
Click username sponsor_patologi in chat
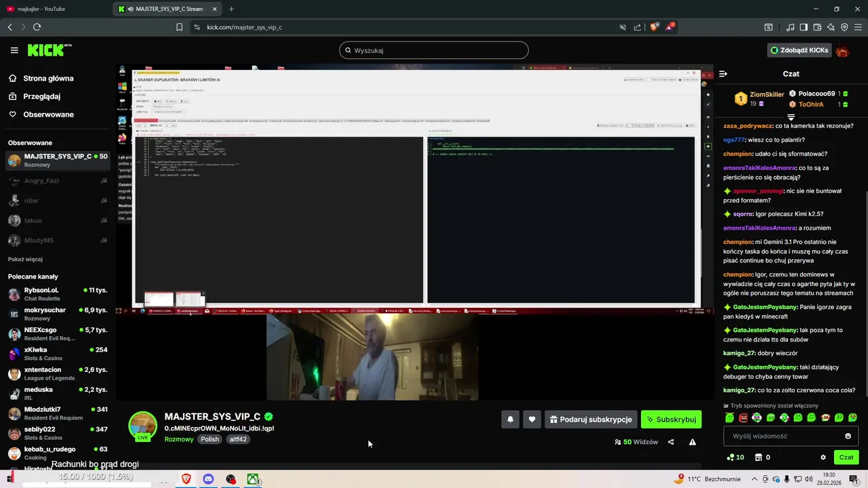click(758, 191)
